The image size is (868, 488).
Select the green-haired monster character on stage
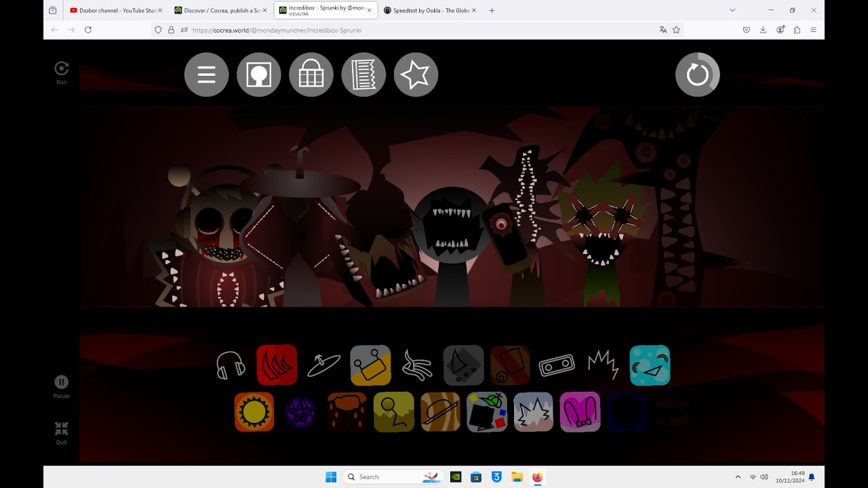[602, 234]
